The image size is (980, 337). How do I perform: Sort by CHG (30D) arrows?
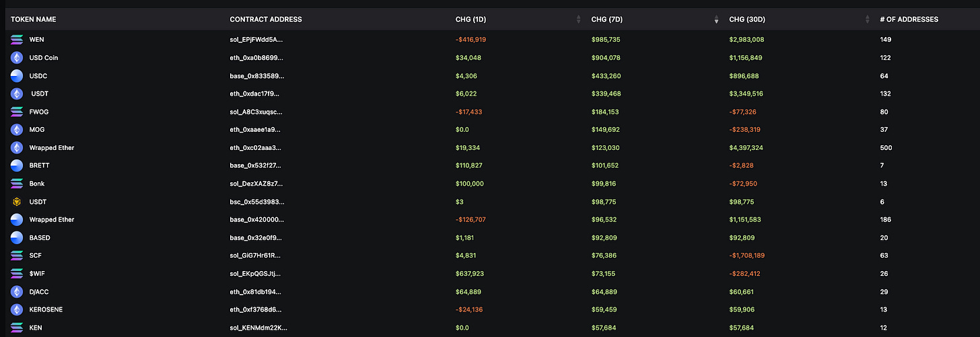[867, 20]
